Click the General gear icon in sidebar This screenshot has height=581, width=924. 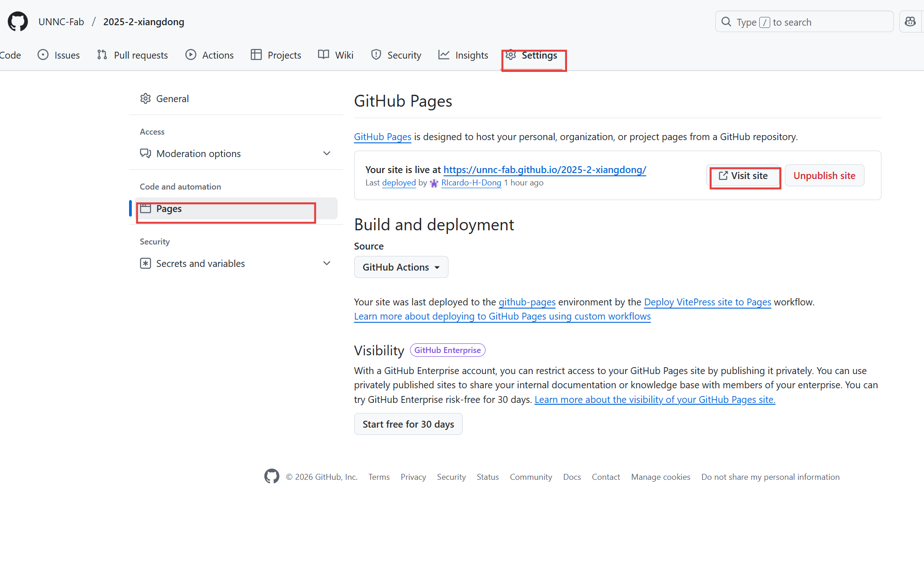point(146,98)
